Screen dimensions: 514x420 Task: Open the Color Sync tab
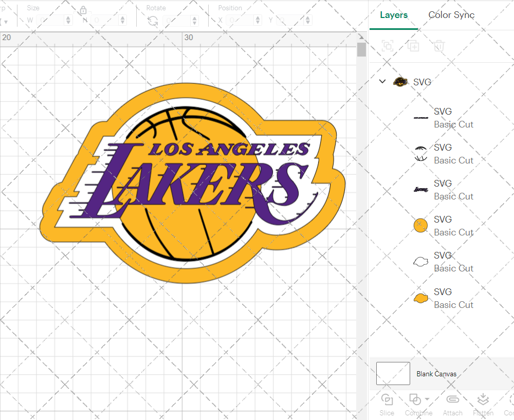click(x=451, y=15)
